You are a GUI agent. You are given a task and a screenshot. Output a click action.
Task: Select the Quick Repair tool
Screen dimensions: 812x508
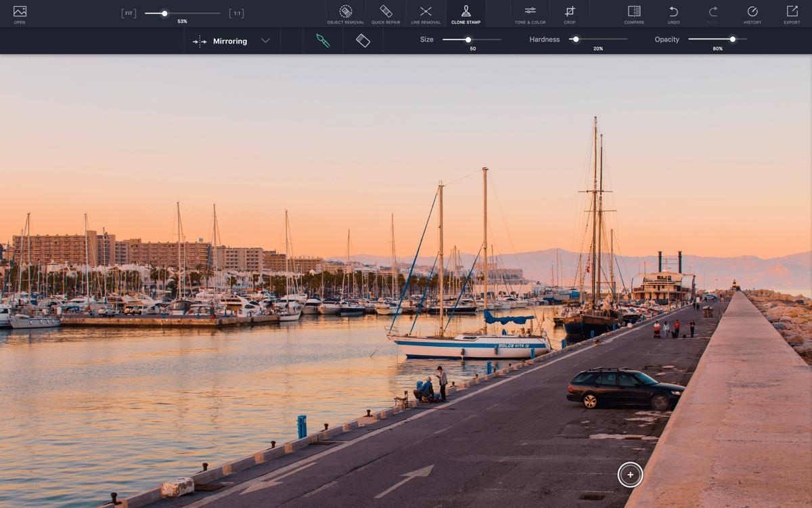386,14
